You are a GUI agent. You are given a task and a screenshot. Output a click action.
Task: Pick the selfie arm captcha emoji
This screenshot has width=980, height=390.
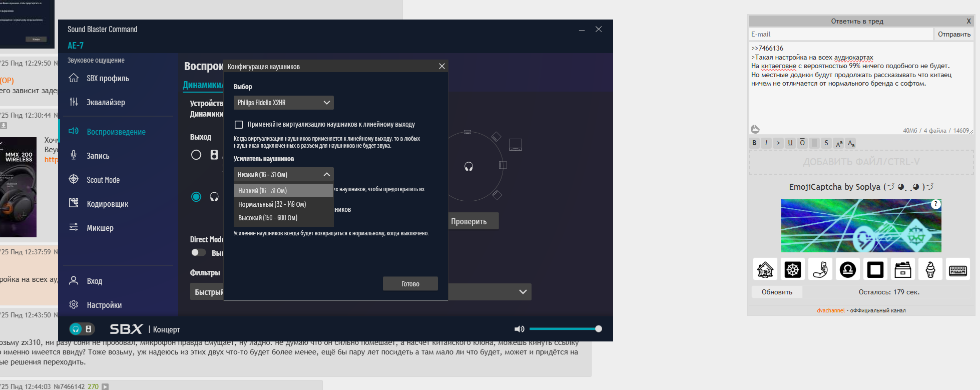coord(820,270)
